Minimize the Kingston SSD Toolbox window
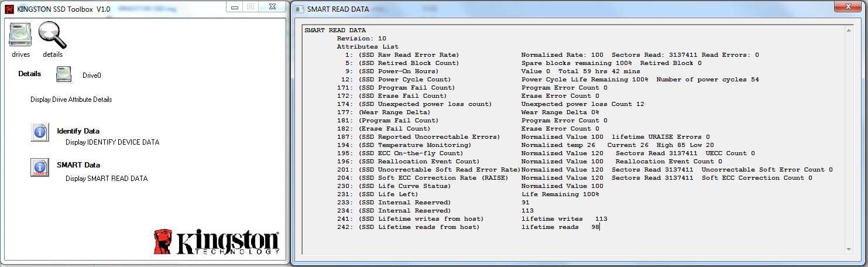The width and height of the screenshot is (868, 267). (235, 6)
